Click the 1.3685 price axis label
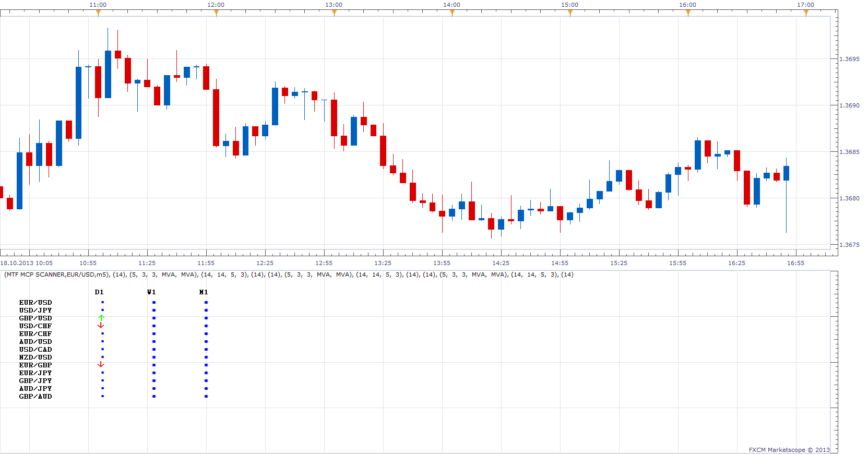The image size is (868, 454). point(849,152)
